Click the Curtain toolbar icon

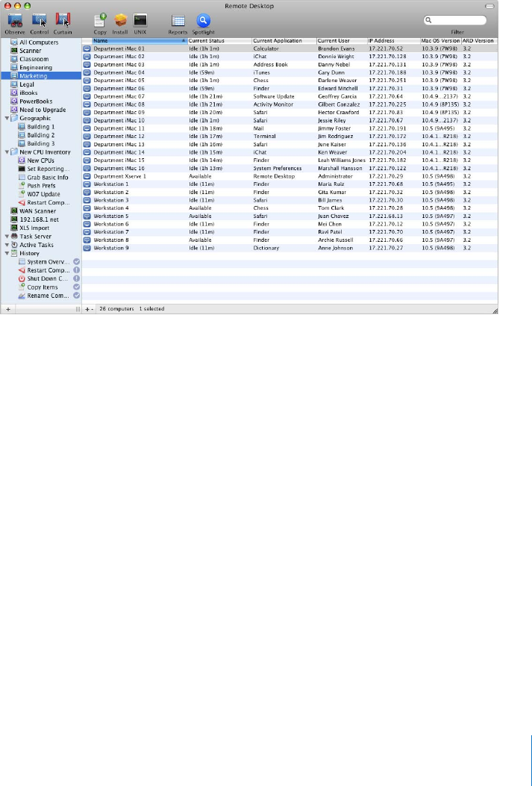pyautogui.click(x=63, y=21)
